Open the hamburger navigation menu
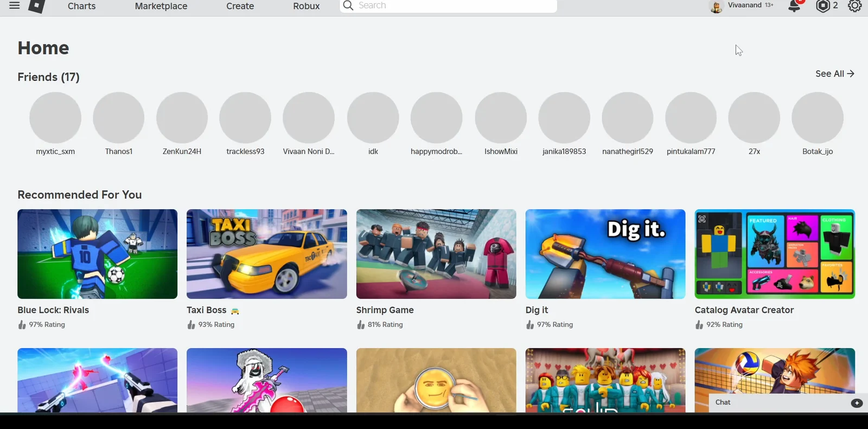 [x=15, y=5]
